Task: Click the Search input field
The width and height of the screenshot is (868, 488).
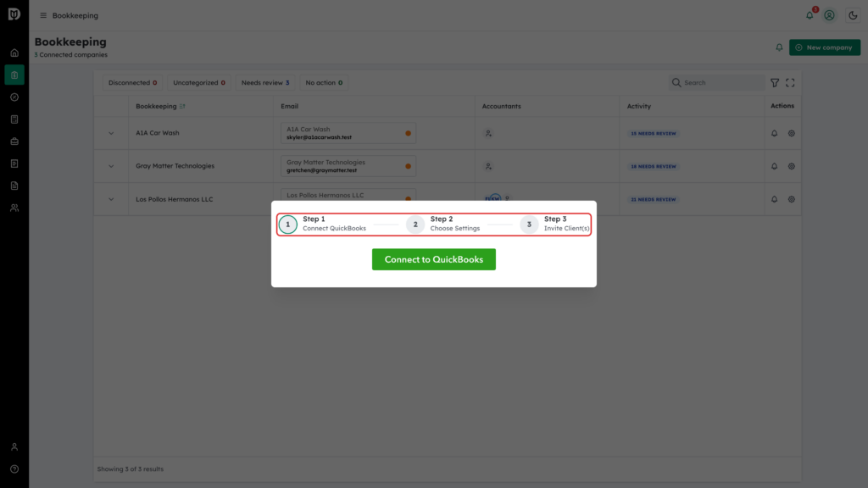Action: pyautogui.click(x=717, y=83)
